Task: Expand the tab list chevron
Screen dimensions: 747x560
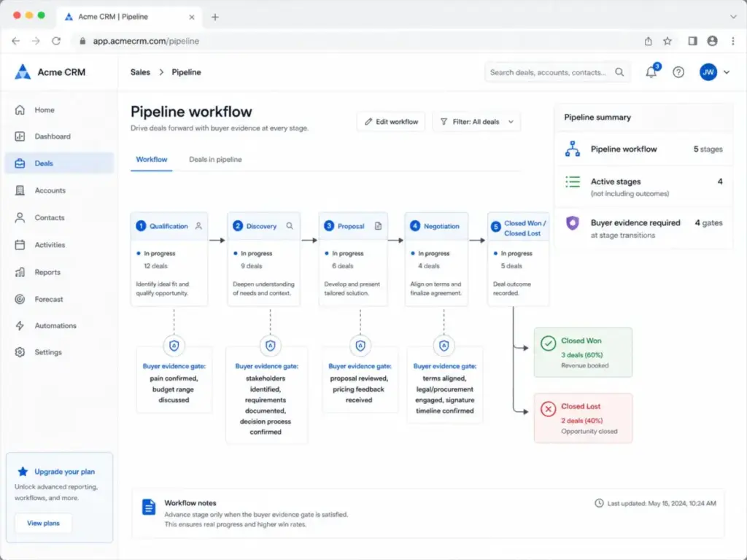Action: [x=733, y=17]
